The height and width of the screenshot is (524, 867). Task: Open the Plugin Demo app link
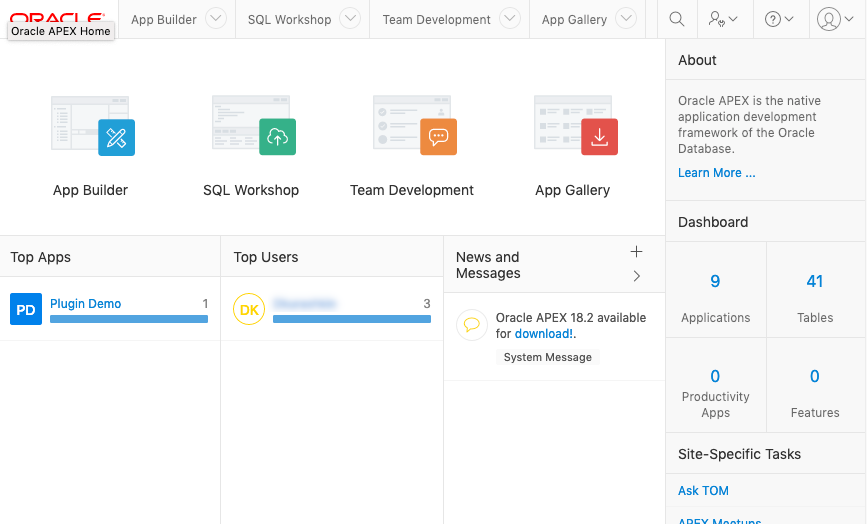(86, 303)
